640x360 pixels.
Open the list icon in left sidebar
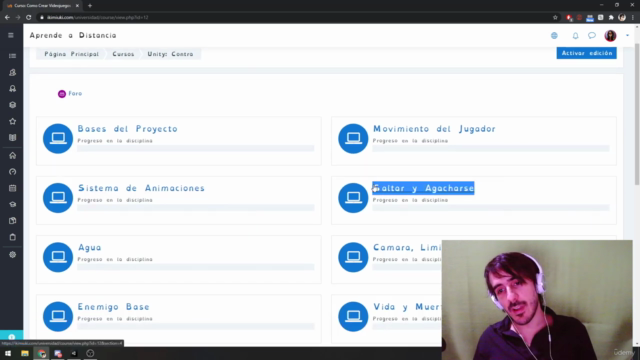[13, 56]
